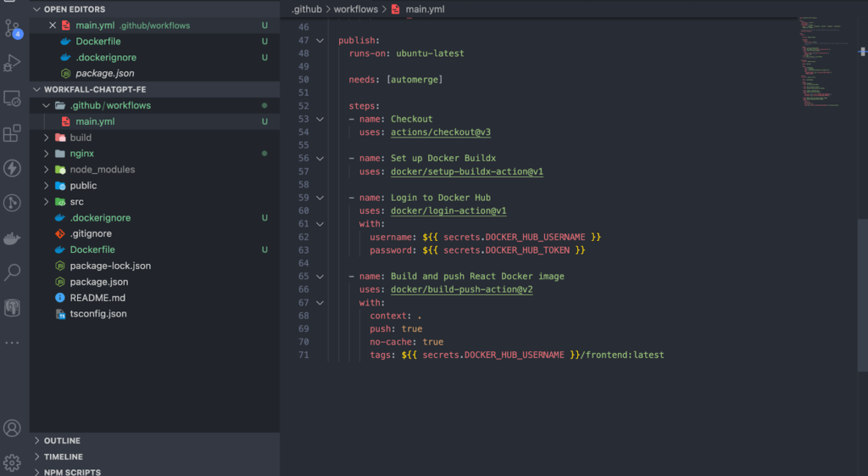Fold the Checkout step at line 53
Viewport: 868px width, 476px height.
tap(320, 119)
